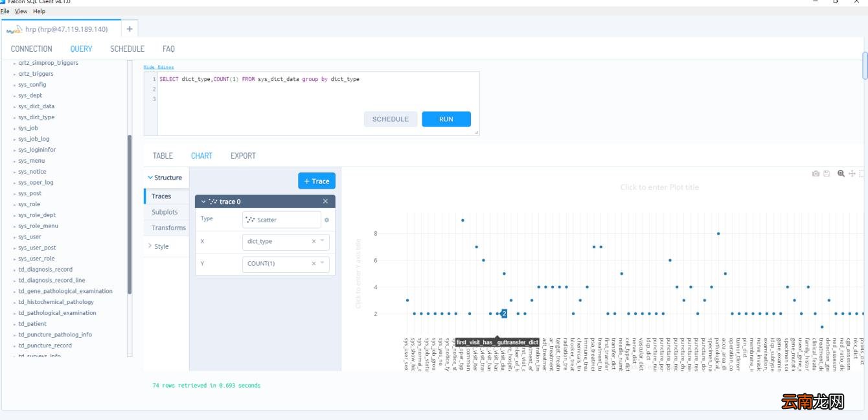Screen dimensions: 868x420
Task: Click the MySQL icon on hrp tab
Action: click(x=14, y=30)
